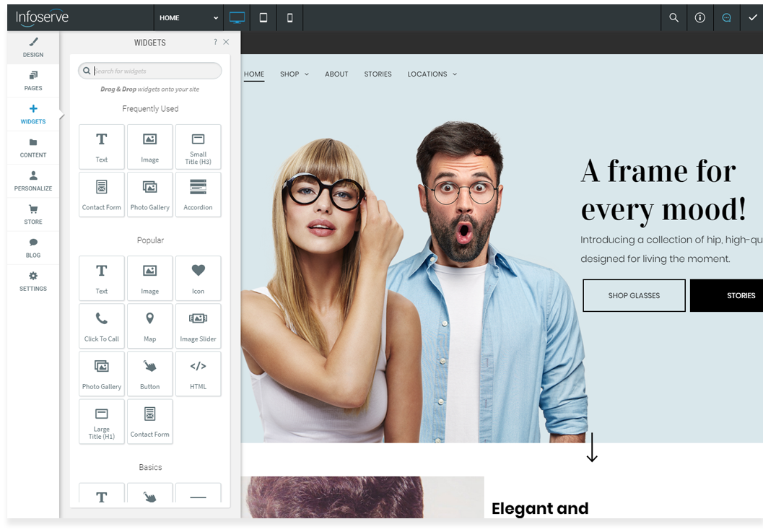Open the Settings gear
Screen dimensions: 763x532
click(x=33, y=282)
